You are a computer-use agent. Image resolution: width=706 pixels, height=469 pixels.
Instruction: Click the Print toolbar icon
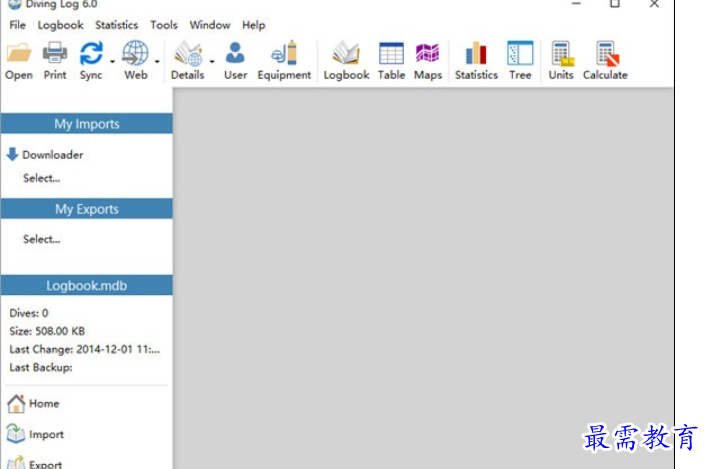click(55, 53)
